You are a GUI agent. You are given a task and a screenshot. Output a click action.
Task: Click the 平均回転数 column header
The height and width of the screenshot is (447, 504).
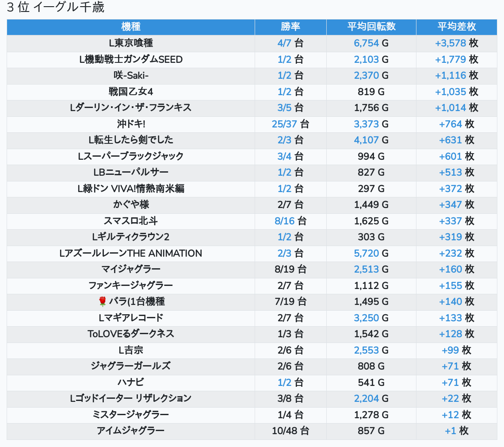371,27
